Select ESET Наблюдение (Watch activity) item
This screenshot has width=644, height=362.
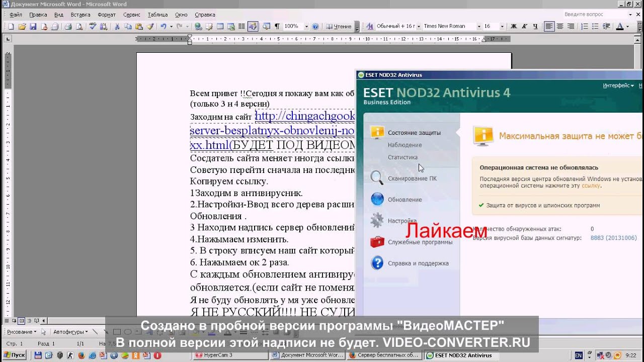pos(405,145)
